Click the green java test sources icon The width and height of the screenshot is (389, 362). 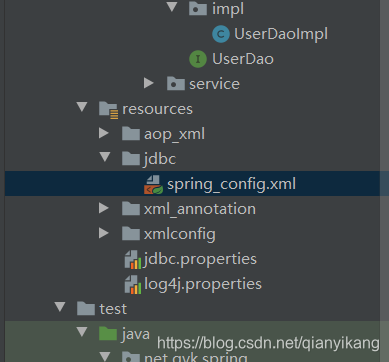point(108,334)
